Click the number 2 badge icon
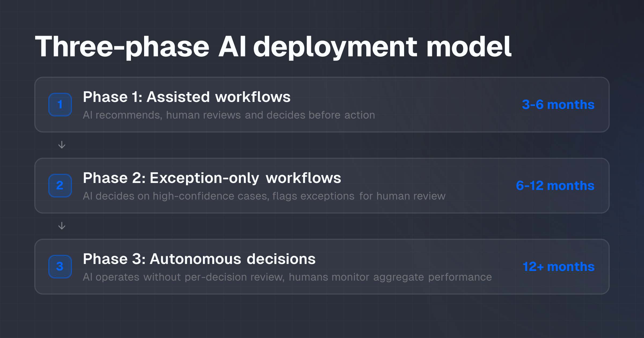Viewport: 644px width, 338px height. coord(60,186)
